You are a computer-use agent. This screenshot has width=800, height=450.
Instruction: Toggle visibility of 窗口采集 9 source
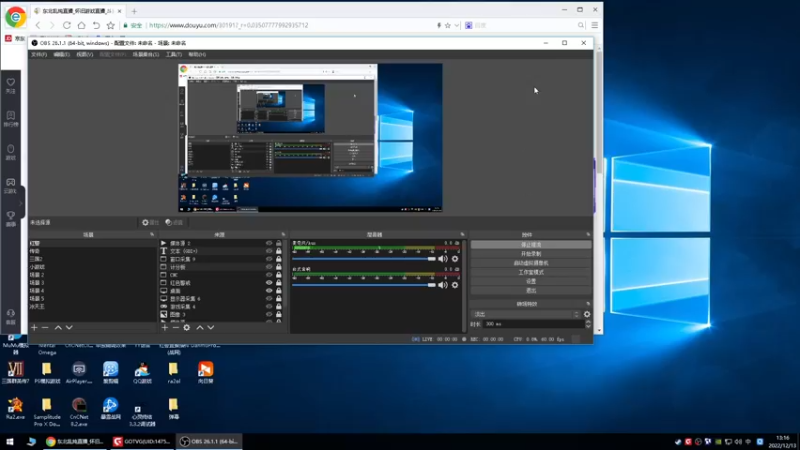(269, 259)
